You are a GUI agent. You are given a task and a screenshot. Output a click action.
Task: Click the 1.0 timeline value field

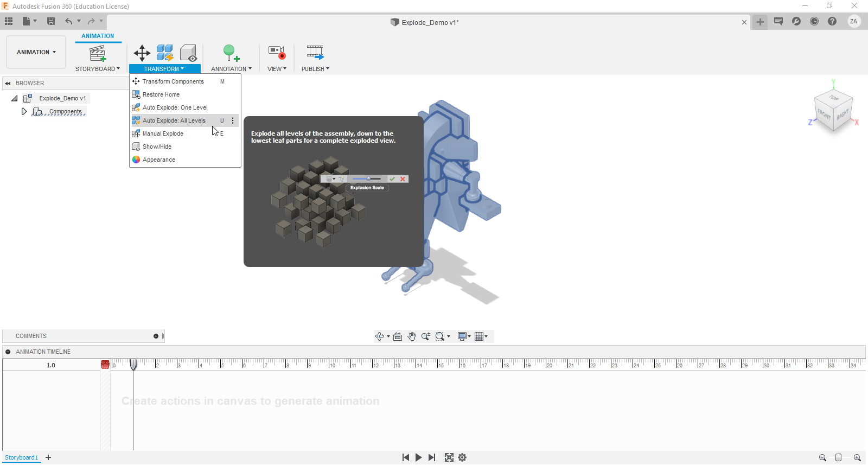51,365
